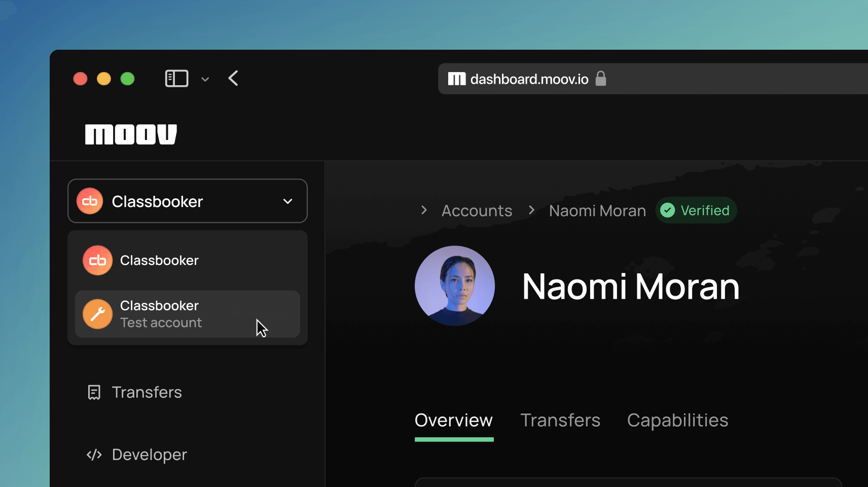Click the Verified status badge
Screen dimensions: 868x487
coord(696,210)
